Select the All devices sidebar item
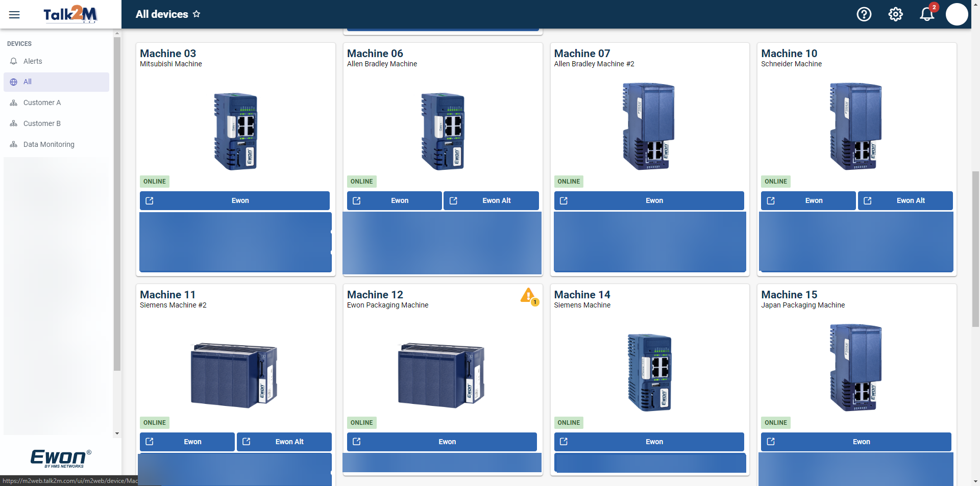 click(56, 82)
